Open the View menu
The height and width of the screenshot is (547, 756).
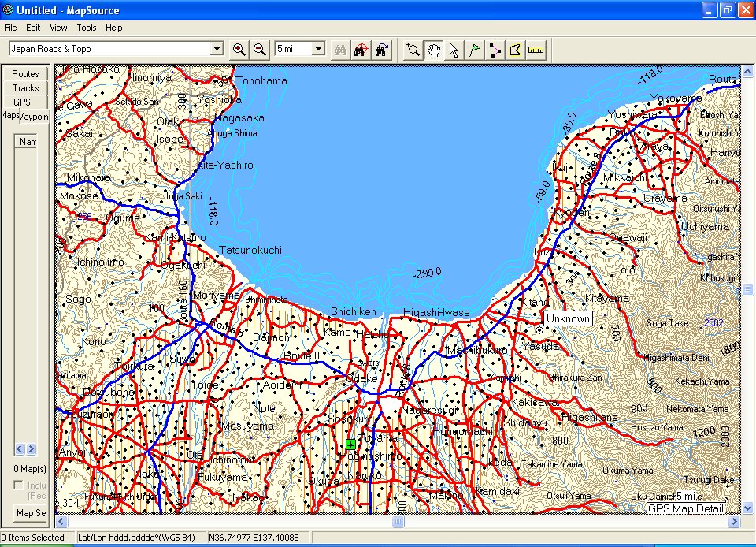[58, 28]
